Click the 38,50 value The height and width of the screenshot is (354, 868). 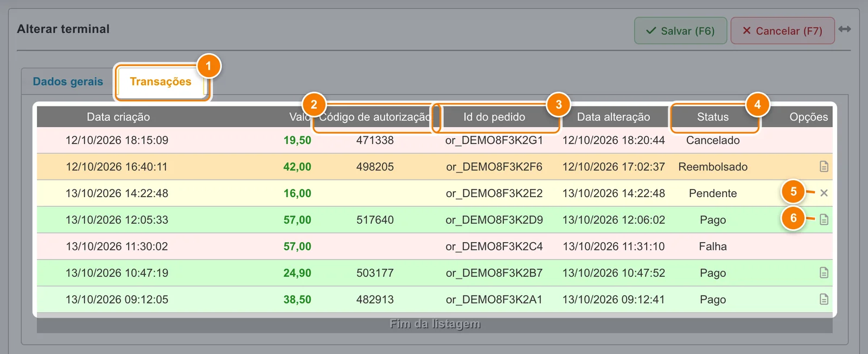(297, 300)
